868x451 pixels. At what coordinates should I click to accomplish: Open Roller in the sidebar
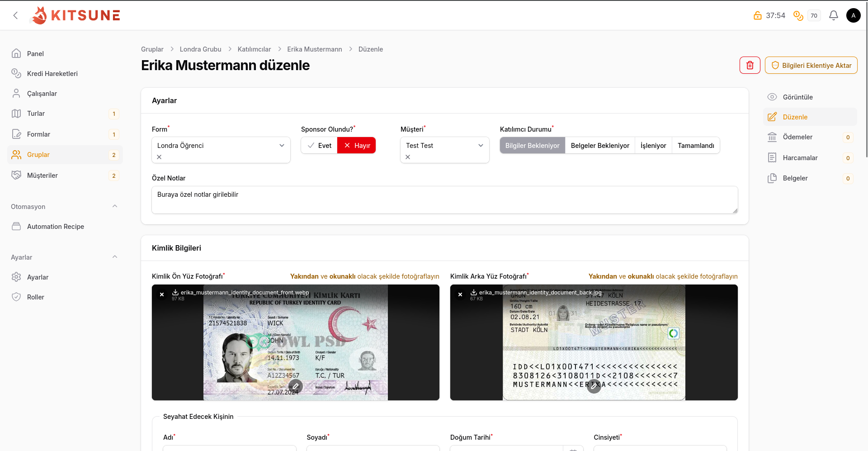pos(65,297)
